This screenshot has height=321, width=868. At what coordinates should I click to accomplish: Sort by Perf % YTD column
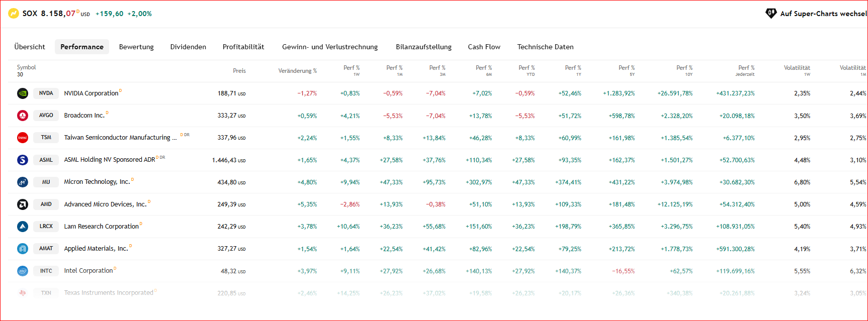pyautogui.click(x=526, y=70)
